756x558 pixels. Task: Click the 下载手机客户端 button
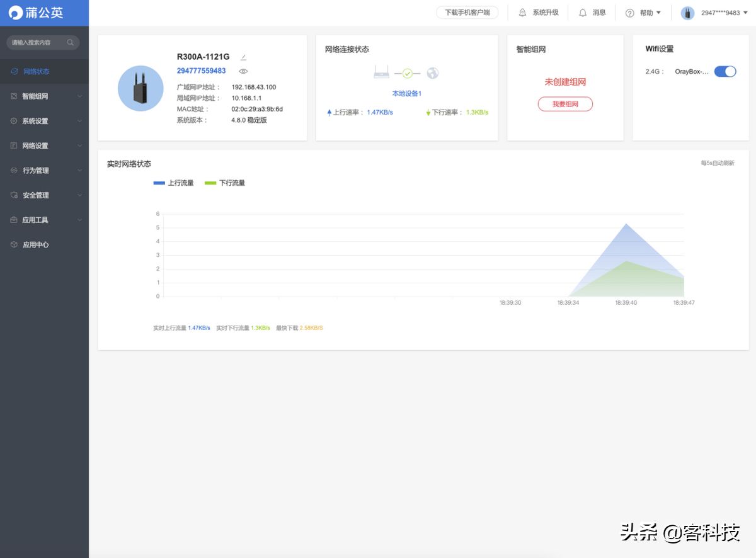[467, 13]
